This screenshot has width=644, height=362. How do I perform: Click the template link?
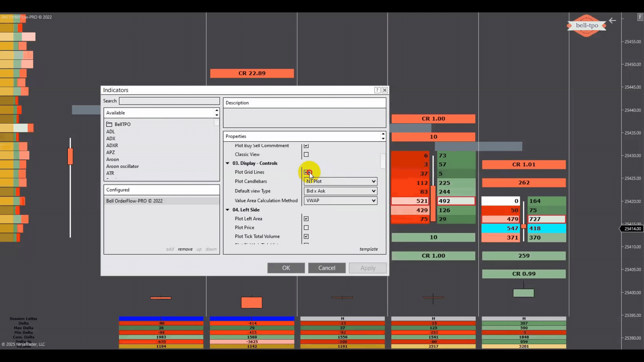click(368, 249)
